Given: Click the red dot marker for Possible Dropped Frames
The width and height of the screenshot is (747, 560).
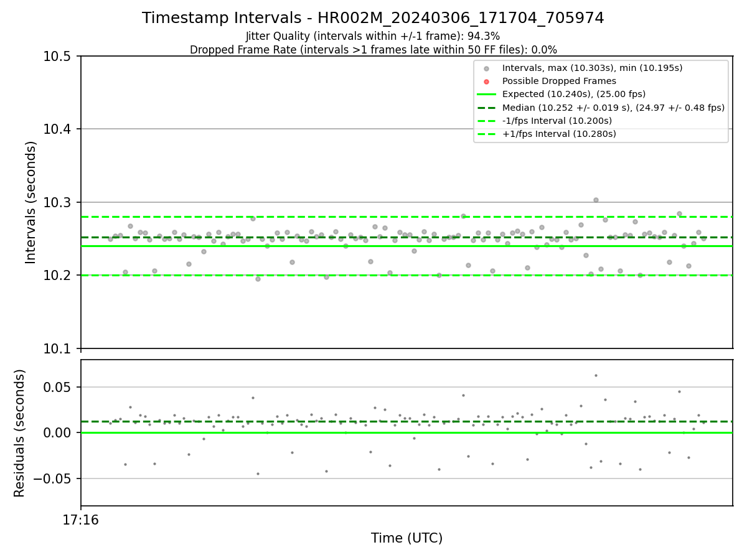Looking at the screenshot, I should point(487,82).
